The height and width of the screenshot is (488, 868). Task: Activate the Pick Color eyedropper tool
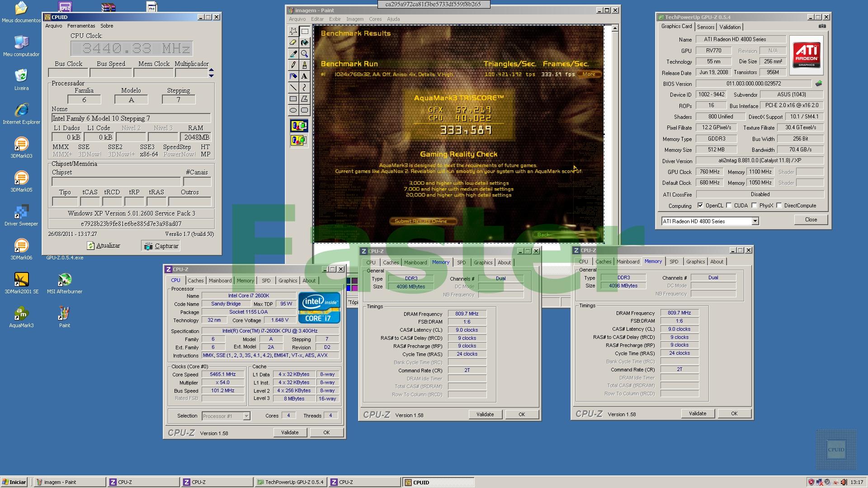293,54
